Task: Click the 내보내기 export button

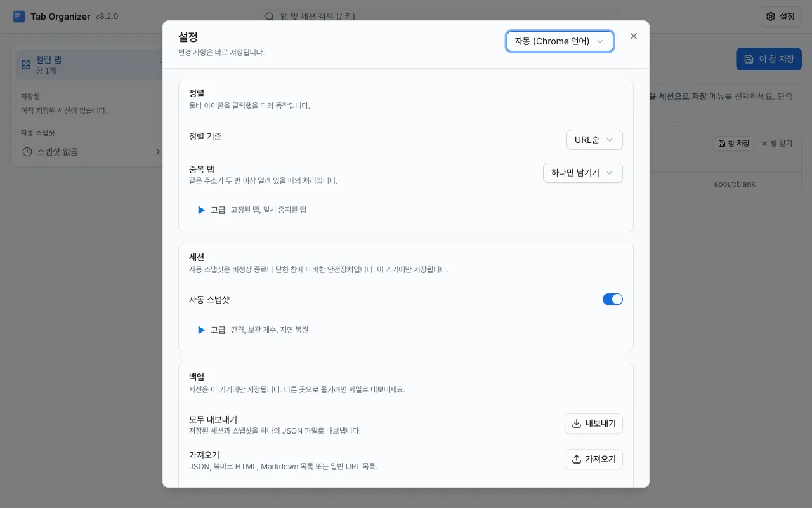Action: pos(594,424)
